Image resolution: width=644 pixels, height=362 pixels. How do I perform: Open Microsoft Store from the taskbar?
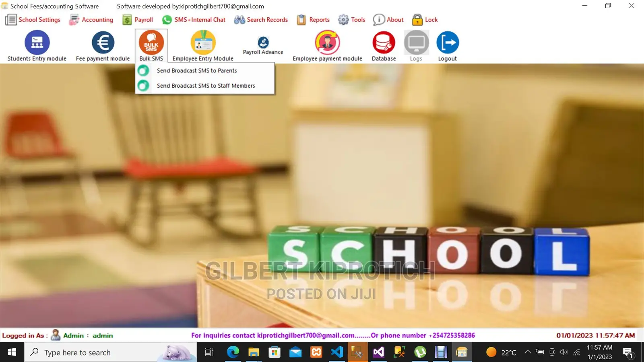[275, 352]
